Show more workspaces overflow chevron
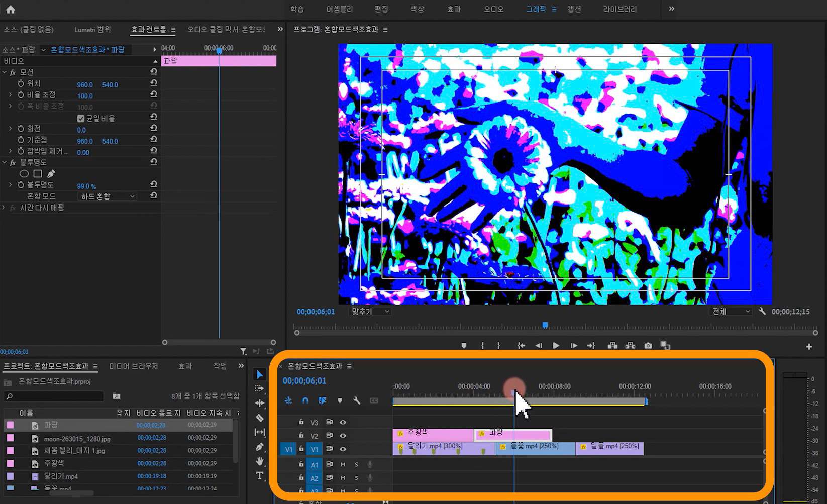This screenshot has width=827, height=504. click(x=671, y=9)
